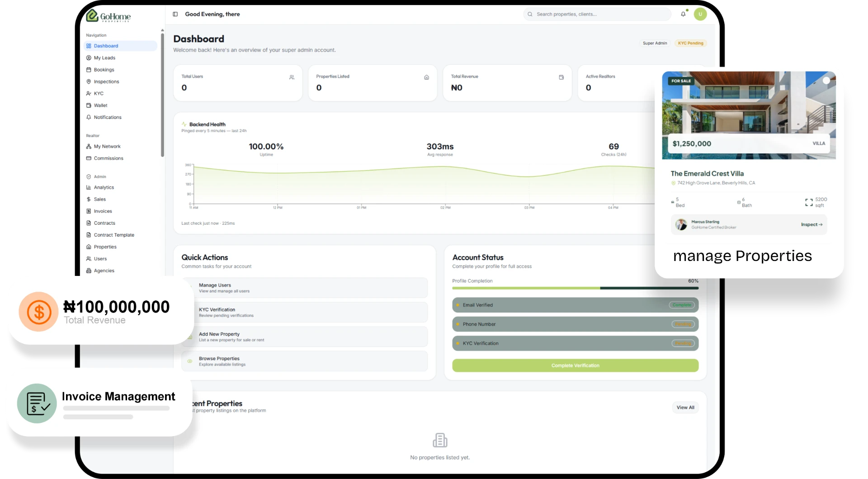Click the Commissions card icon
Viewport: 868px width, 479px height.
point(89,158)
